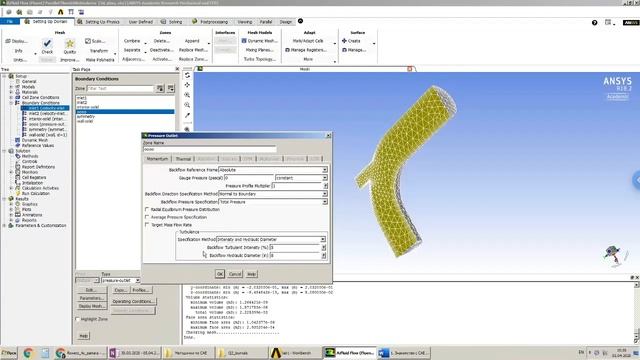Click the Zone Name input field

[x=210, y=149]
